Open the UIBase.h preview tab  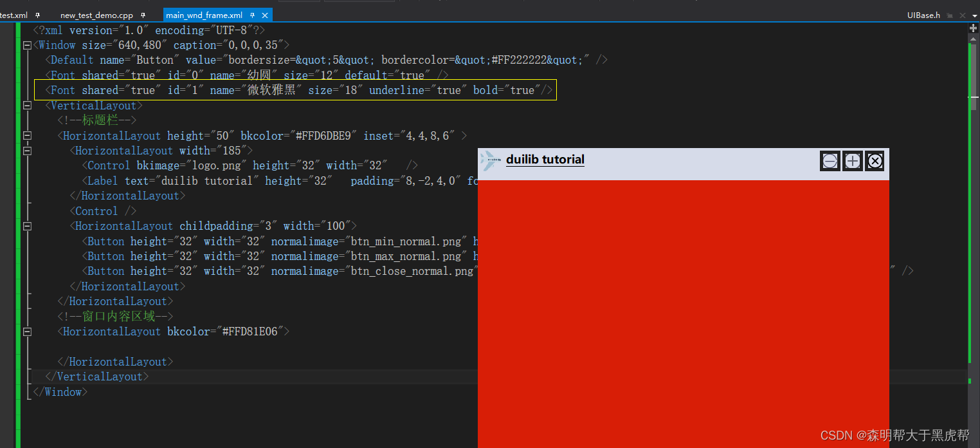[924, 15]
